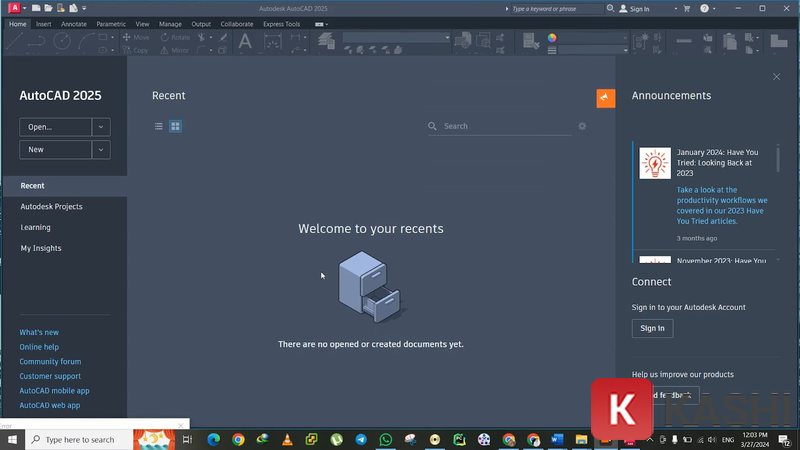
Task: Click the keyword or phrase search box
Action: (x=556, y=9)
